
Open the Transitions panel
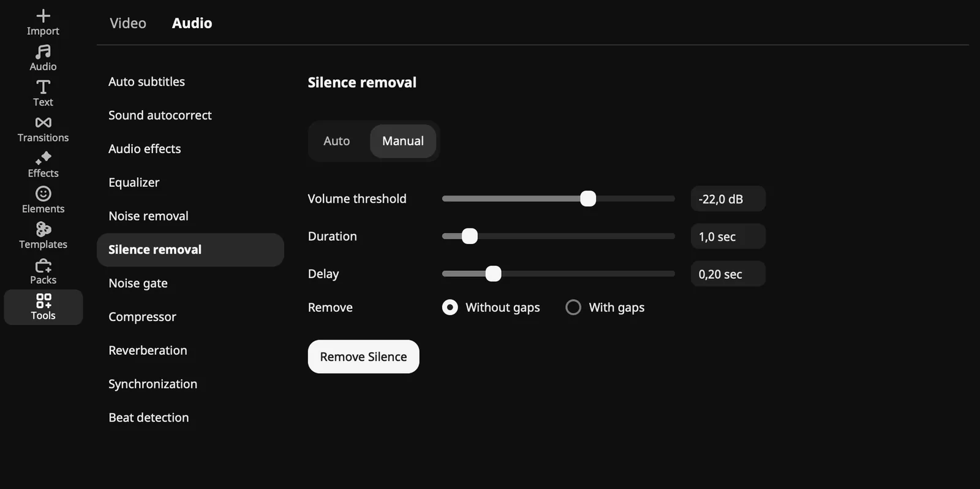click(43, 129)
